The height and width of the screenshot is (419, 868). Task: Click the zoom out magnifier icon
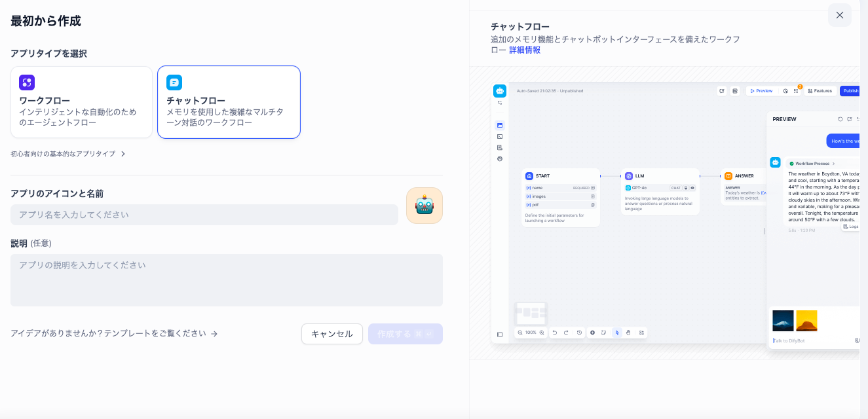coord(520,333)
